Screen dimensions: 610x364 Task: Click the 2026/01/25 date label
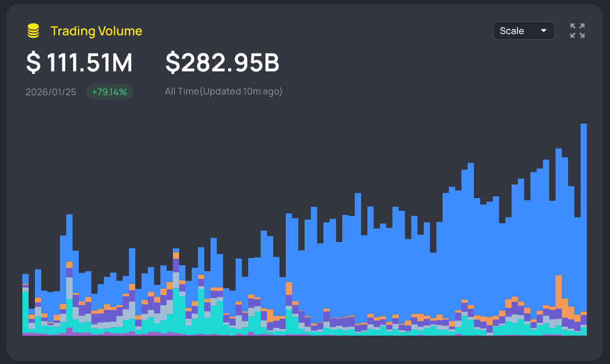pos(51,92)
